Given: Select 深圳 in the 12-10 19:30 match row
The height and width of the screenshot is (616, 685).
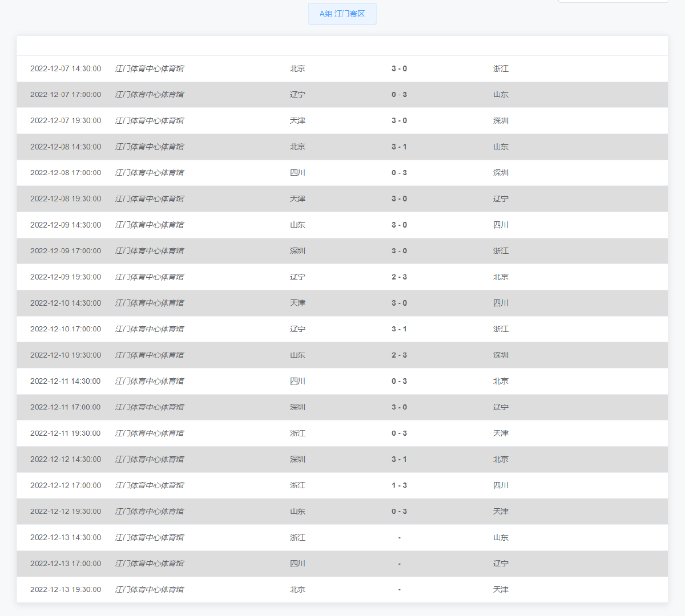Looking at the screenshot, I should tap(501, 355).
